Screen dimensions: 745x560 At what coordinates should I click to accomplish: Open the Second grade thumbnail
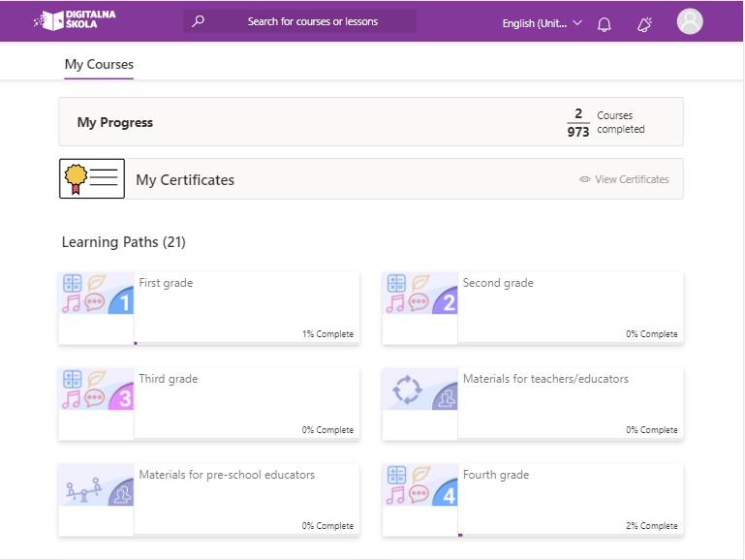pyautogui.click(x=420, y=293)
